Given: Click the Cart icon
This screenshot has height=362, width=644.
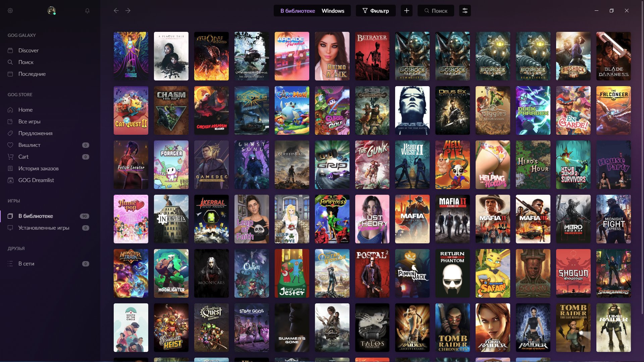Looking at the screenshot, I should (10, 157).
